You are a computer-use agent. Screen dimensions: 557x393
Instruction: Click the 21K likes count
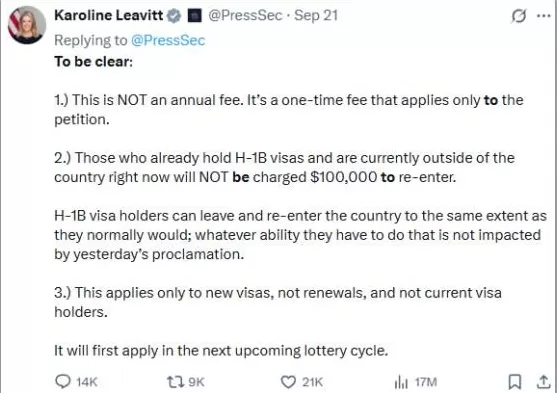[x=312, y=382]
